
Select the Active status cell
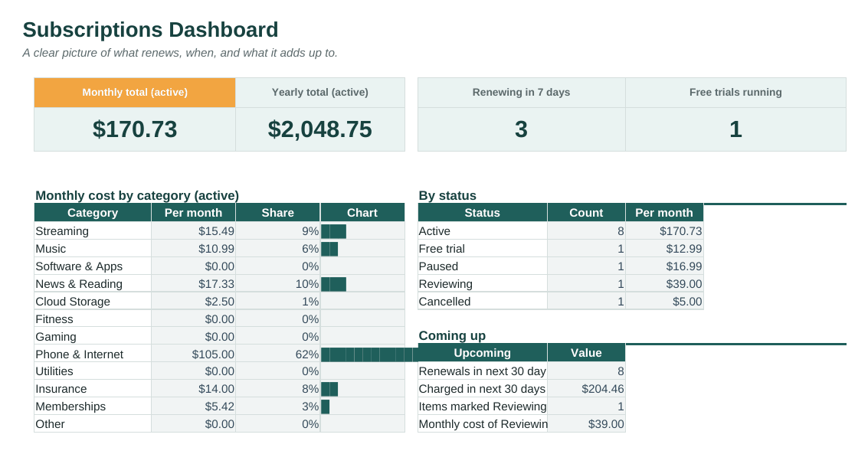click(482, 231)
